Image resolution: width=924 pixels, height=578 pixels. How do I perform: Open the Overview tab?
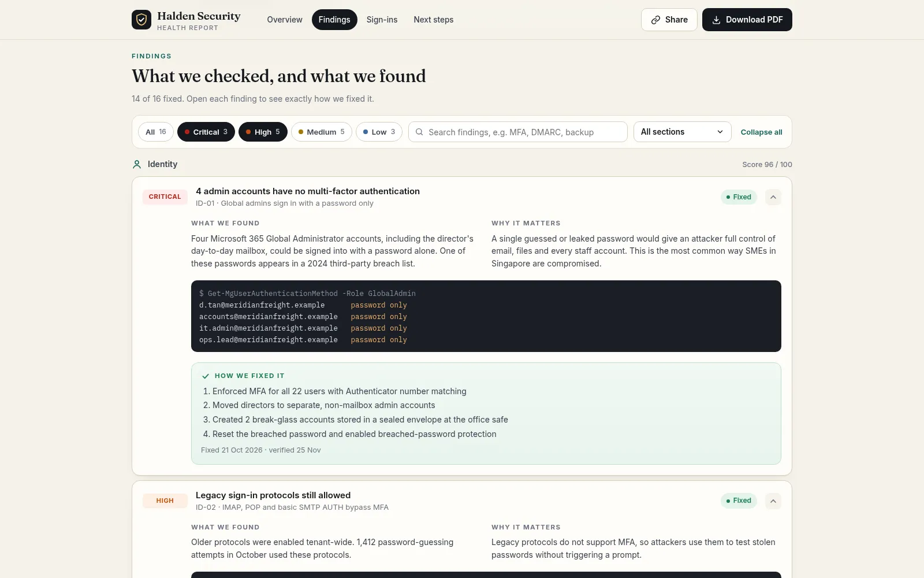point(285,20)
